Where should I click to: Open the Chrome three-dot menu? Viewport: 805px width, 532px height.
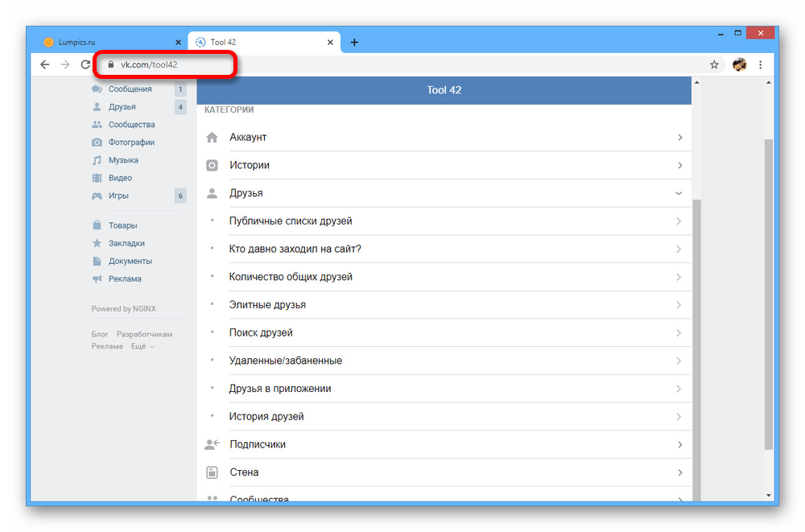tap(761, 64)
